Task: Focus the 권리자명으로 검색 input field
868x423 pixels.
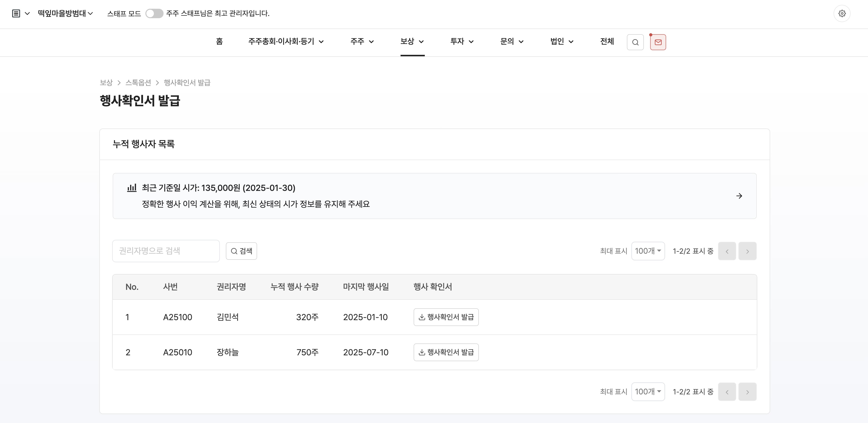Action: coord(166,251)
